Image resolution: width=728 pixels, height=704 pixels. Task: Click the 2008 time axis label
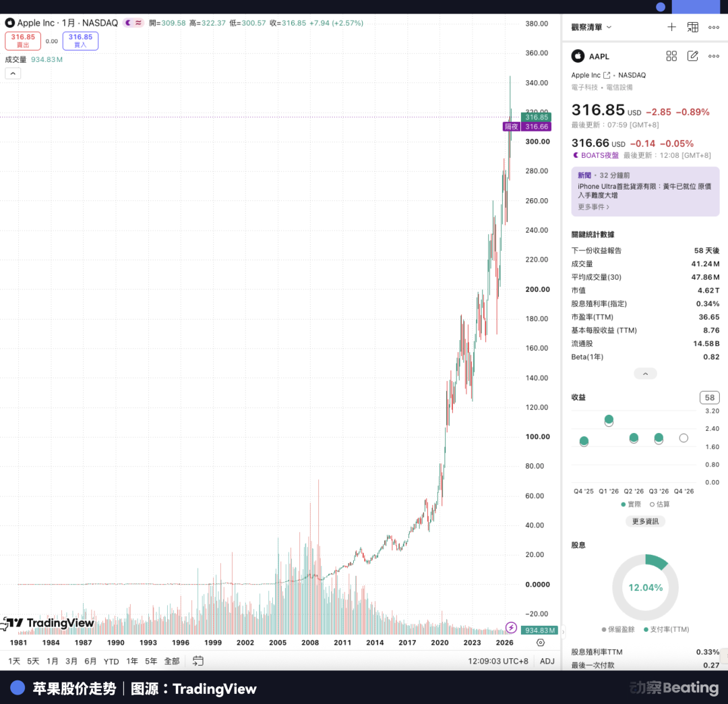(x=309, y=643)
